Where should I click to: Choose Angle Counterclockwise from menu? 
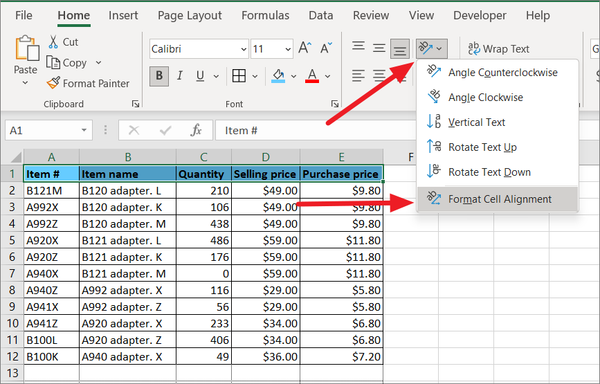(x=497, y=72)
